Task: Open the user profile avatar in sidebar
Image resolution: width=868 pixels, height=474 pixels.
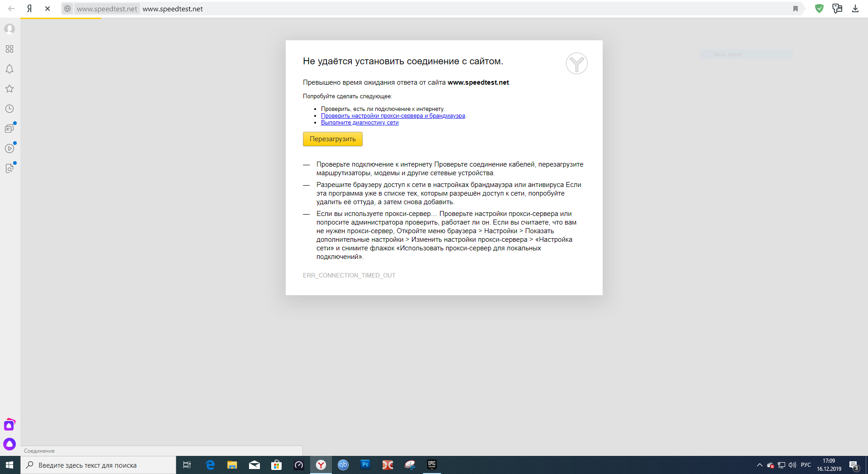Action: 10,29
